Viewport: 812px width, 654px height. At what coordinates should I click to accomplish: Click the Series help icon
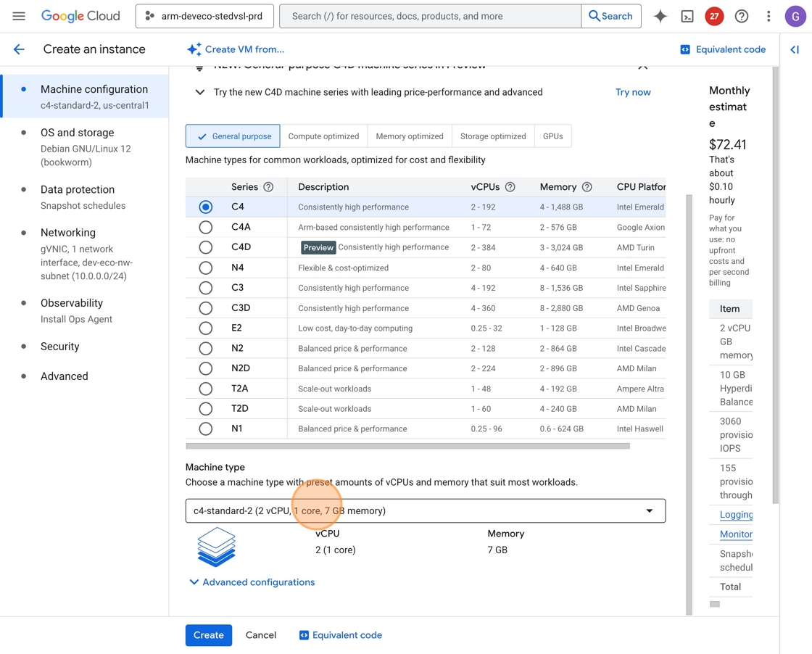[268, 187]
